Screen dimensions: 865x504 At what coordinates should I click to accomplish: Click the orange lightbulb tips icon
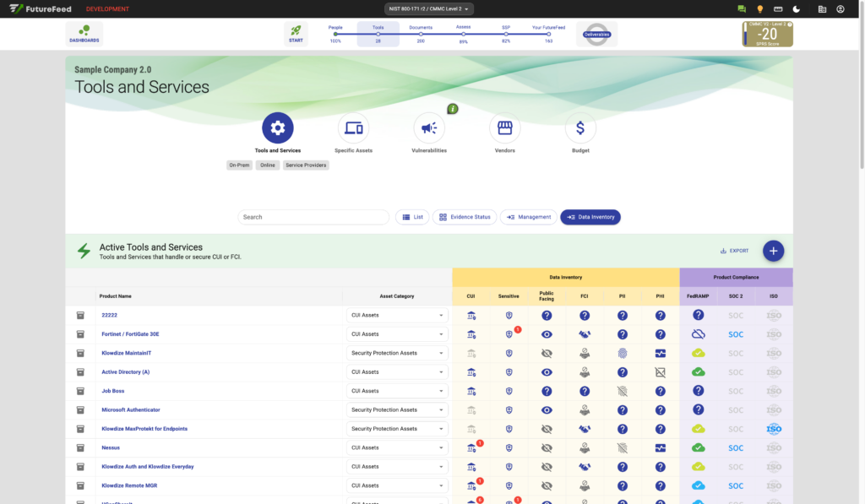759,8
